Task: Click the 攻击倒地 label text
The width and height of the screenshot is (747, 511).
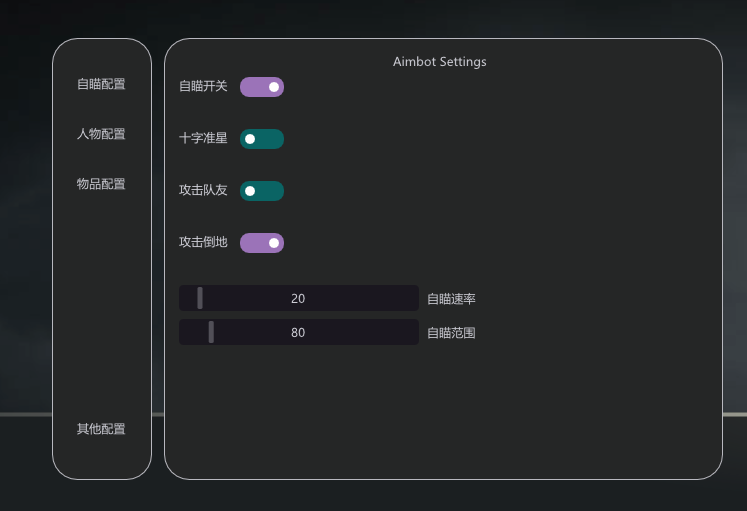Action: pyautogui.click(x=203, y=242)
